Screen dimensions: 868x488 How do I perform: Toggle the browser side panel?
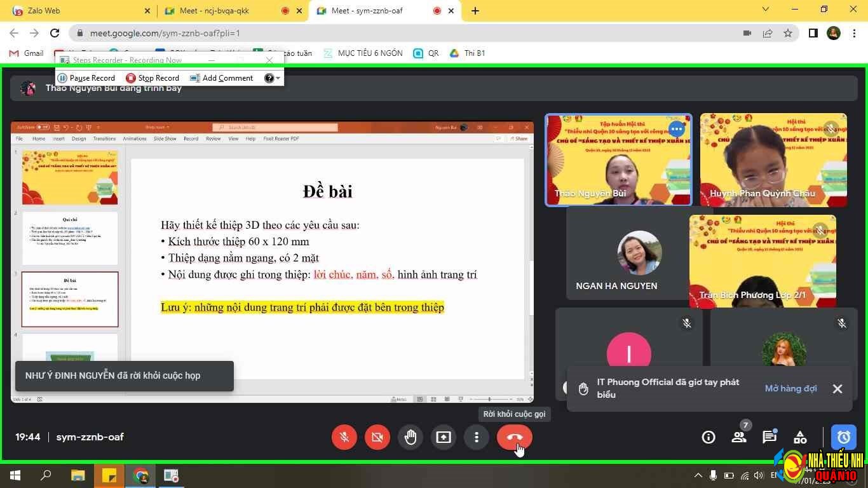(x=813, y=33)
